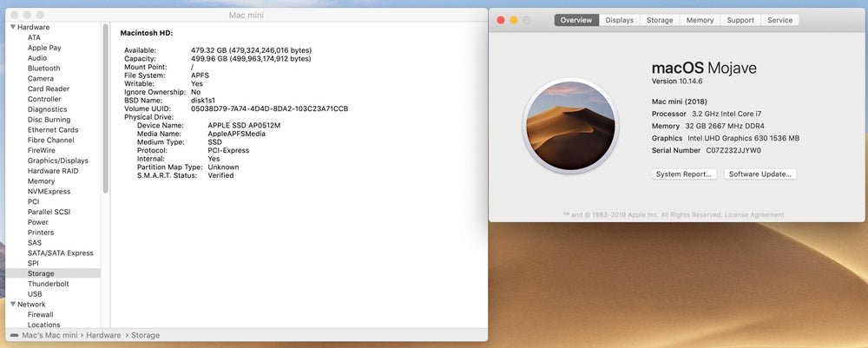868x348 pixels.
Task: Close the About This Mac window
Action: pos(501,20)
